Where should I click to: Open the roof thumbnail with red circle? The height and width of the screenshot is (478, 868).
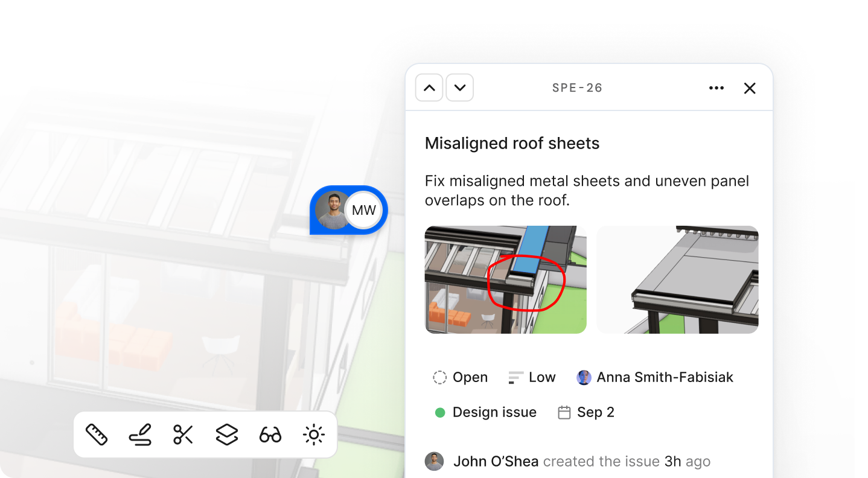click(505, 279)
